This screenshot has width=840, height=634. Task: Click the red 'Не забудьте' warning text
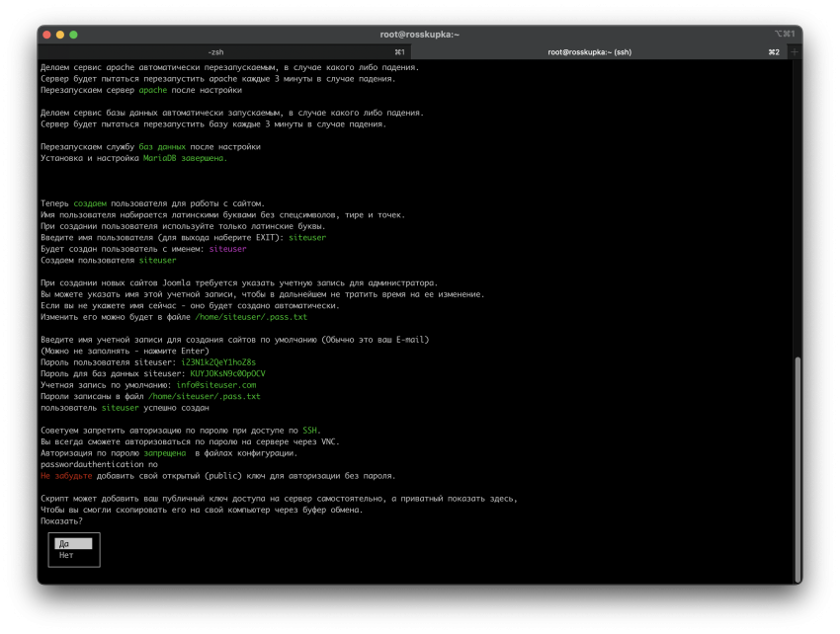tap(66, 476)
